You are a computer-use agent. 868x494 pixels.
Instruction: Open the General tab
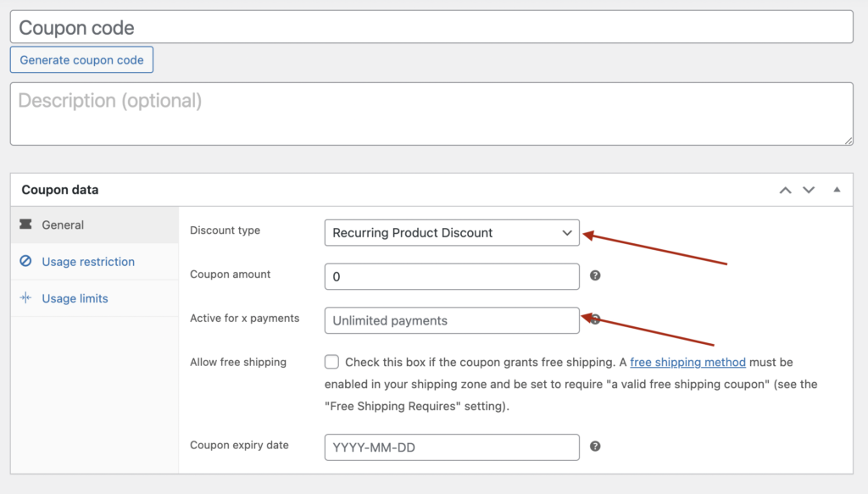[x=95, y=225]
